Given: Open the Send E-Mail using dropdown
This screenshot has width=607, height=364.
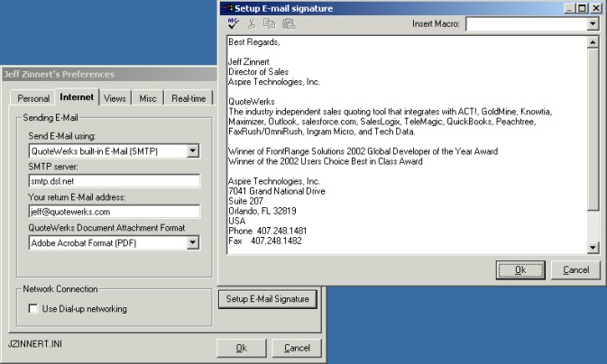Looking at the screenshot, I should [x=193, y=150].
